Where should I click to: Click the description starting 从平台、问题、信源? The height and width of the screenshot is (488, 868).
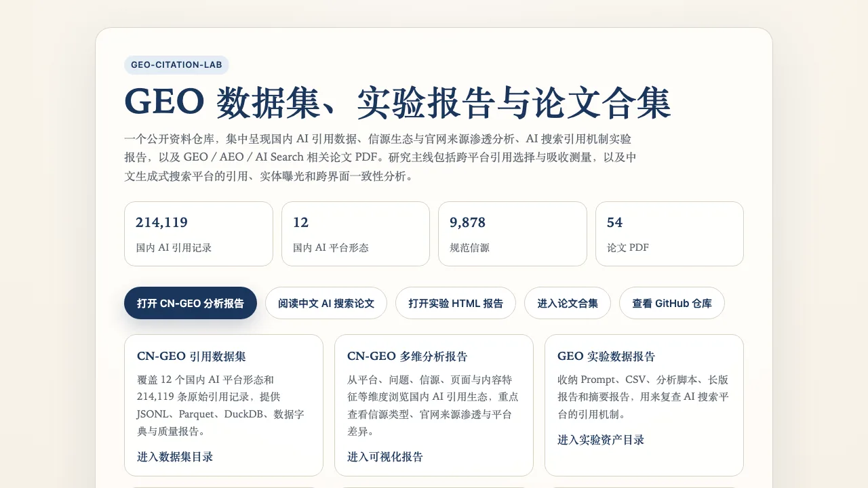click(433, 405)
